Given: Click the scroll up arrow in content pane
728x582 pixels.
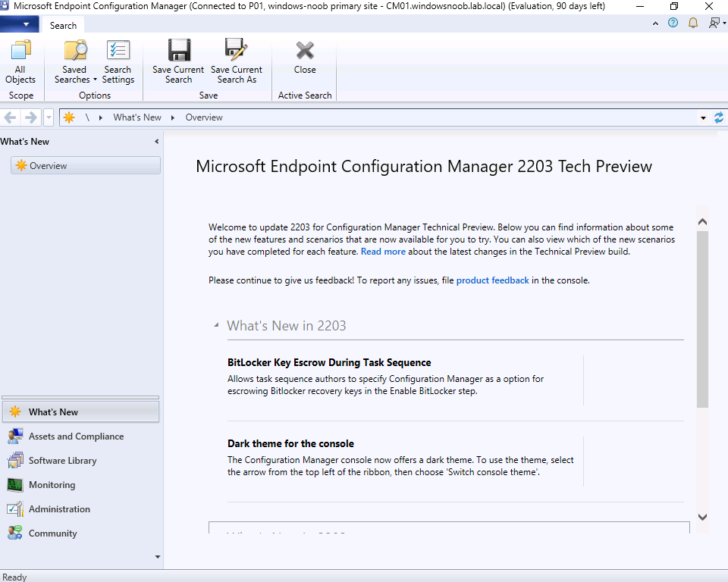Looking at the screenshot, I should [x=702, y=222].
